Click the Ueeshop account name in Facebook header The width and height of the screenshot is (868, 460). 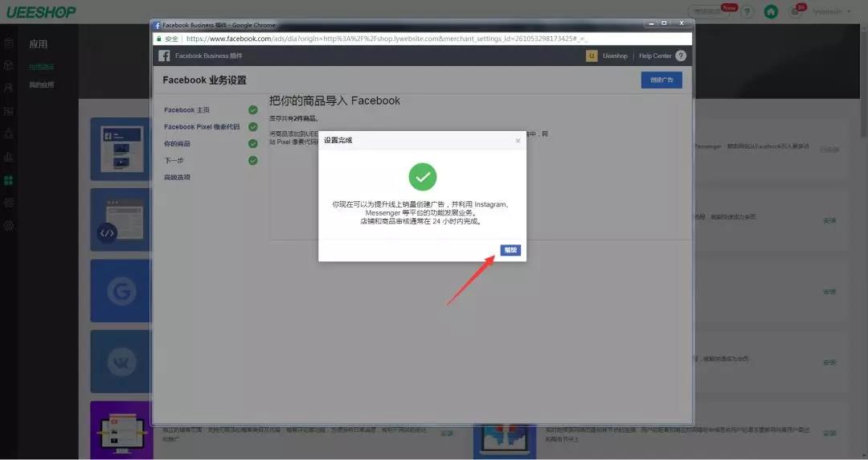615,55
